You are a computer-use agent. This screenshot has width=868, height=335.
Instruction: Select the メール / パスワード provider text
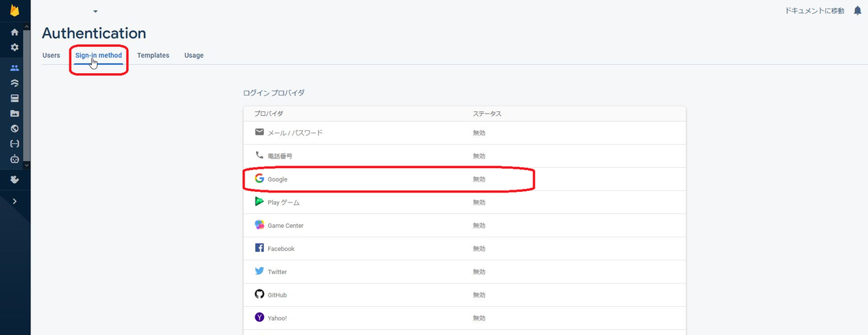(x=295, y=133)
